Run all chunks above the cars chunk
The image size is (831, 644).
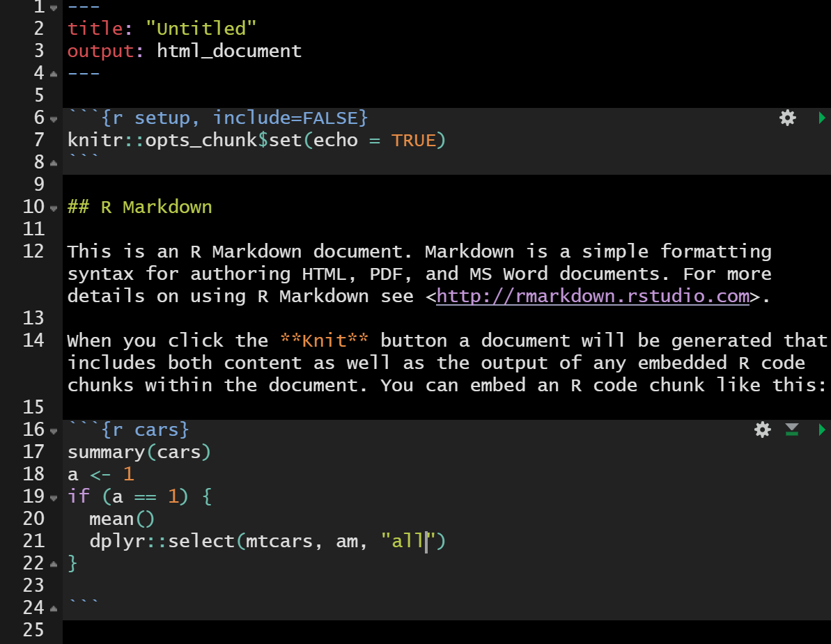point(792,430)
